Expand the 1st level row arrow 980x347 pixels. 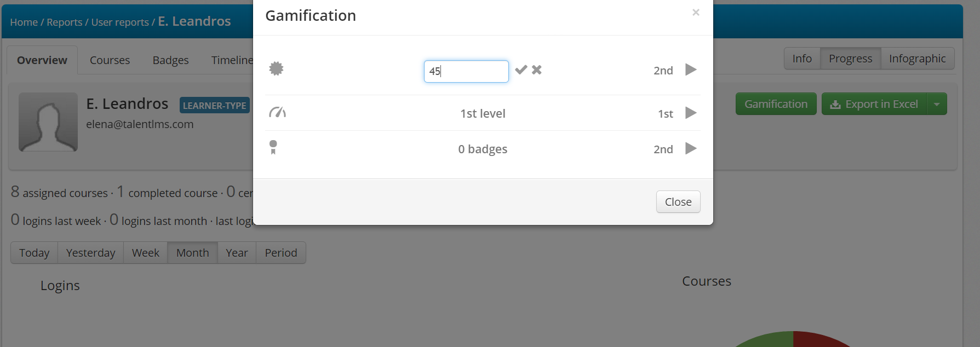coord(691,113)
